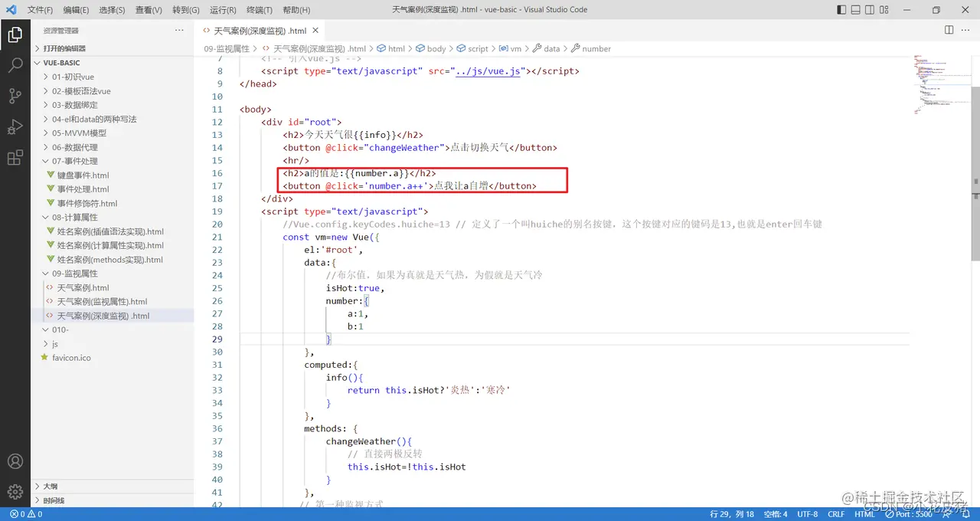Image resolution: width=980 pixels, height=521 pixels.
Task: Open Explorer panel more actions ellipsis
Action: 179,31
